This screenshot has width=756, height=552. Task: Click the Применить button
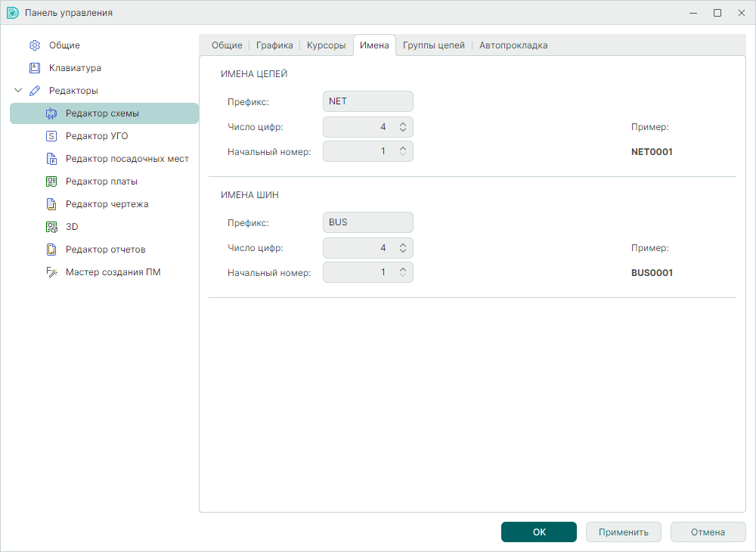pyautogui.click(x=624, y=532)
